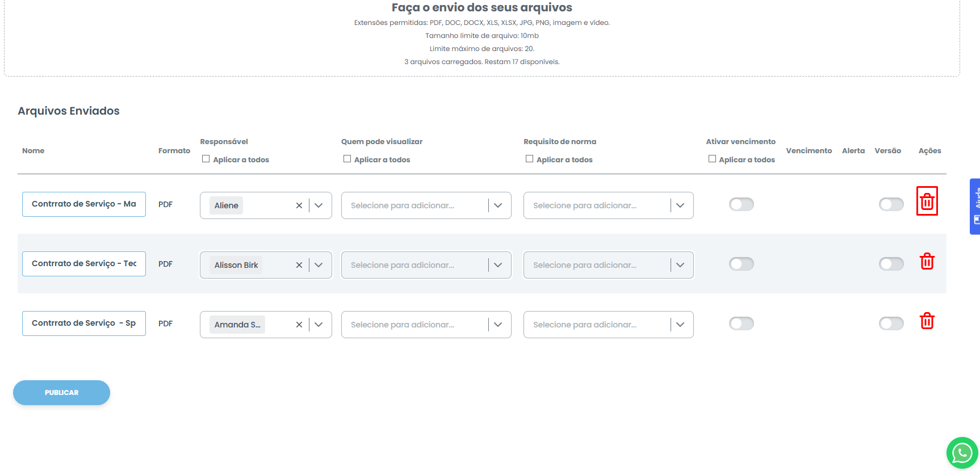Delete the Contrato de Serviço - Sp file
Screen dimensions: 980x471
point(927,321)
